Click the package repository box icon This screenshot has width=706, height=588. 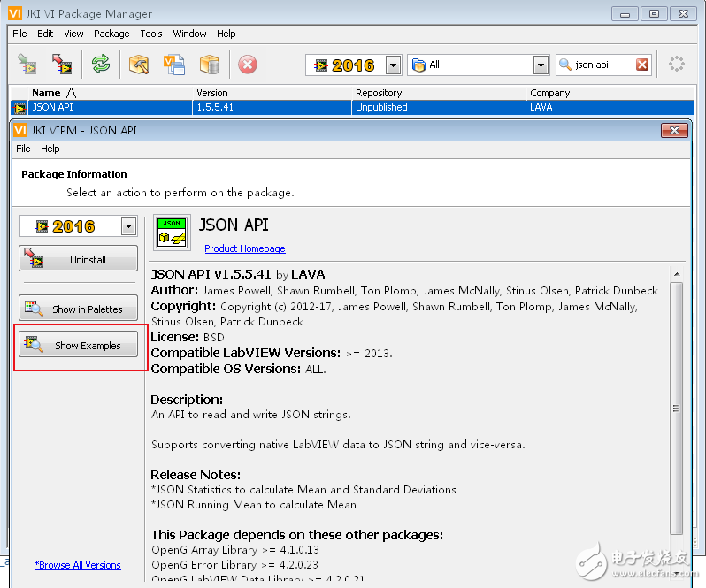210,65
